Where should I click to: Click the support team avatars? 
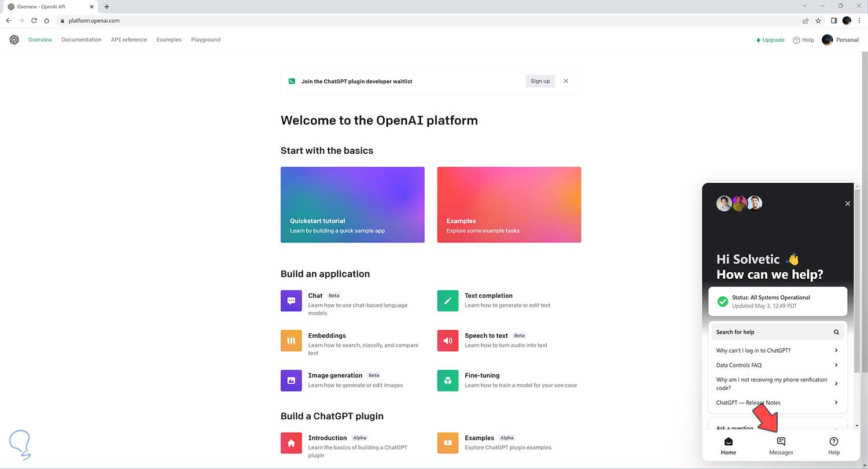740,204
